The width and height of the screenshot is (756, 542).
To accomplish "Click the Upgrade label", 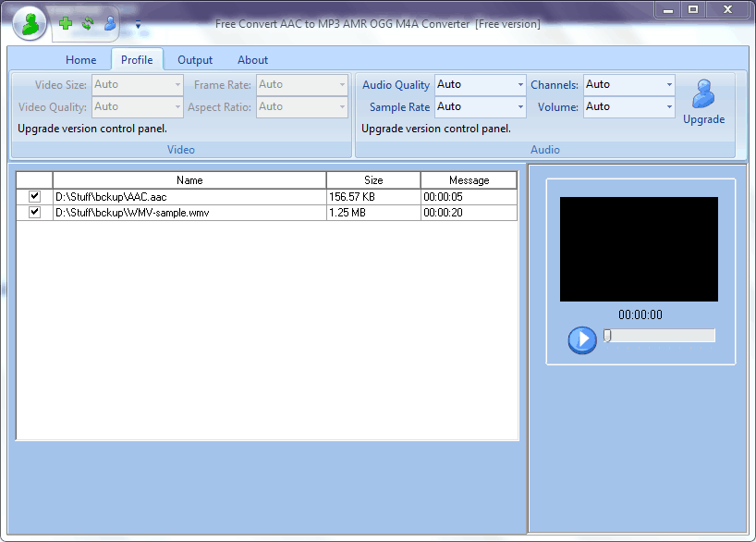I will (x=703, y=119).
